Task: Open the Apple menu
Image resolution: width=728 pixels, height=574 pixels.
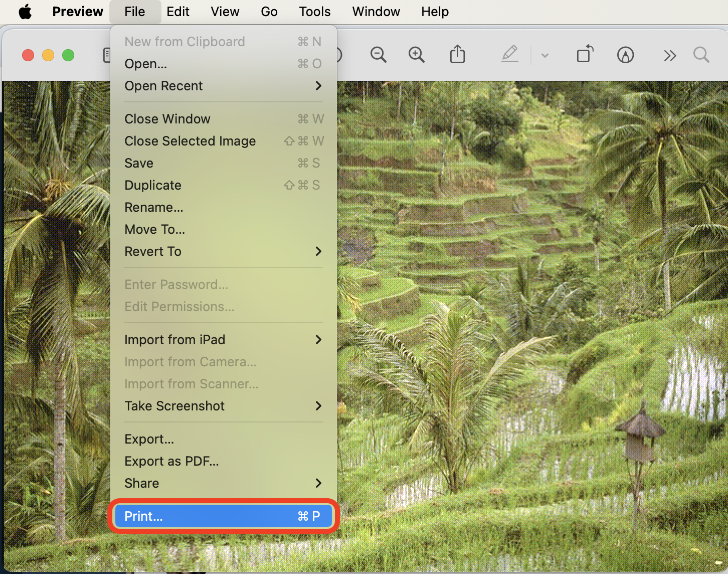Action: click(25, 11)
